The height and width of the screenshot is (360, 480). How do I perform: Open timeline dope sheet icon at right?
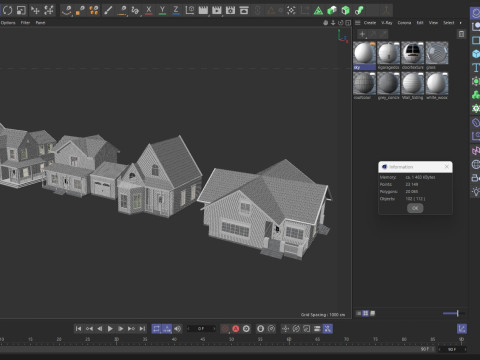462,329
